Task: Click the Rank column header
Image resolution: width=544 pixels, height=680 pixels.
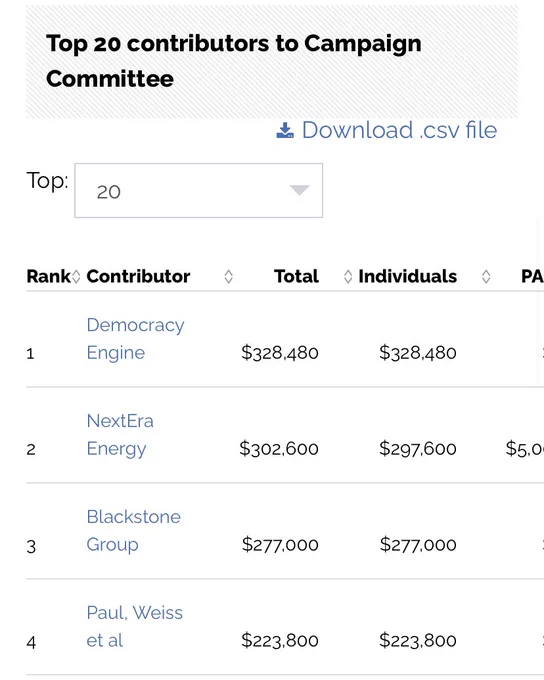Action: pos(48,276)
